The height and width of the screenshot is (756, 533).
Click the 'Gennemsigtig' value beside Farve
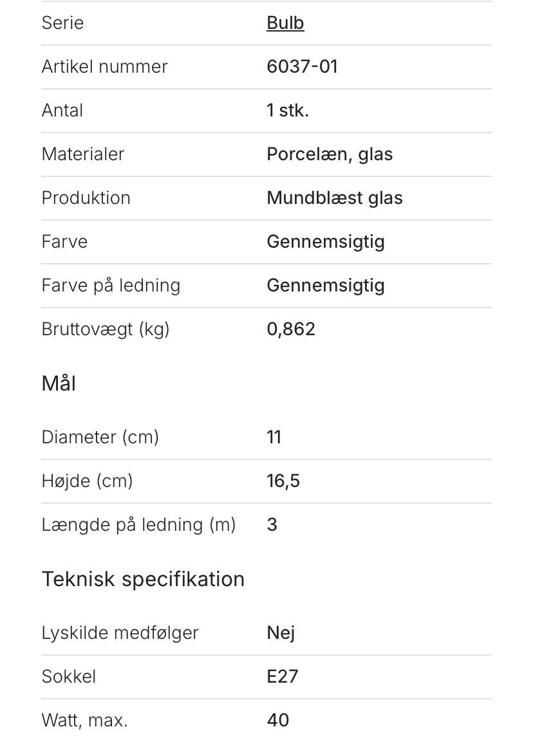(x=326, y=242)
